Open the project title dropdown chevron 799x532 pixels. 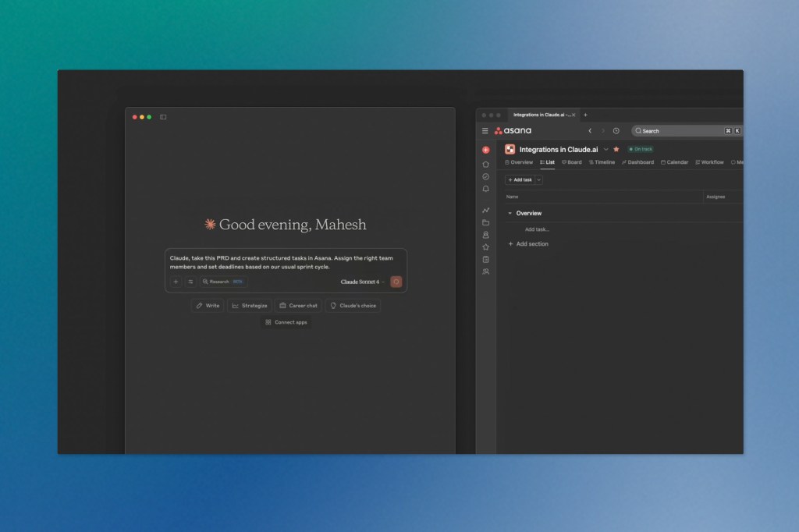[x=605, y=149]
